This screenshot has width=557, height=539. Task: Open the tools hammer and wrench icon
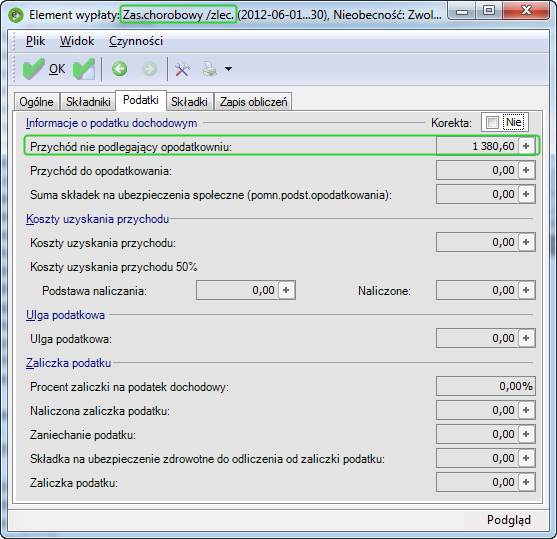183,69
